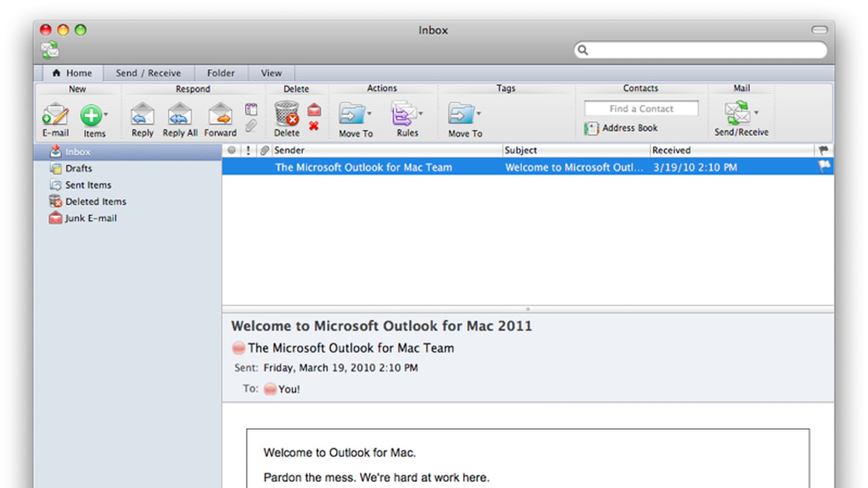Open the Send / Receive tab
The image size is (868, 488).
tap(149, 73)
